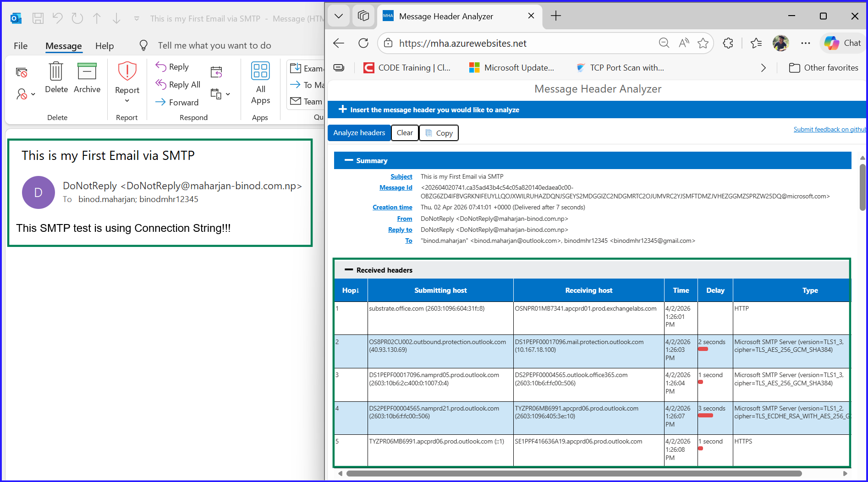Screen dimensions: 868x482
Task: Open the Edge Extensions icon
Action: (x=728, y=43)
